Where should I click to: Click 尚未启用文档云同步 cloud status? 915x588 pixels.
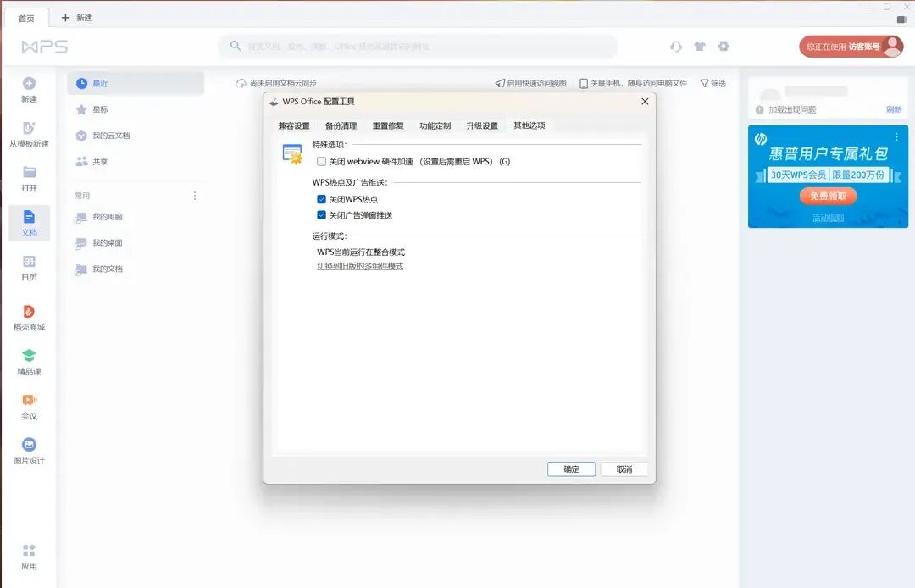coord(276,83)
